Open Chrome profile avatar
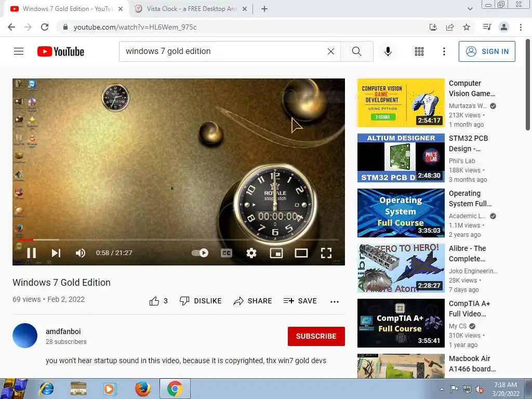Image resolution: width=532 pixels, height=399 pixels. 504,27
